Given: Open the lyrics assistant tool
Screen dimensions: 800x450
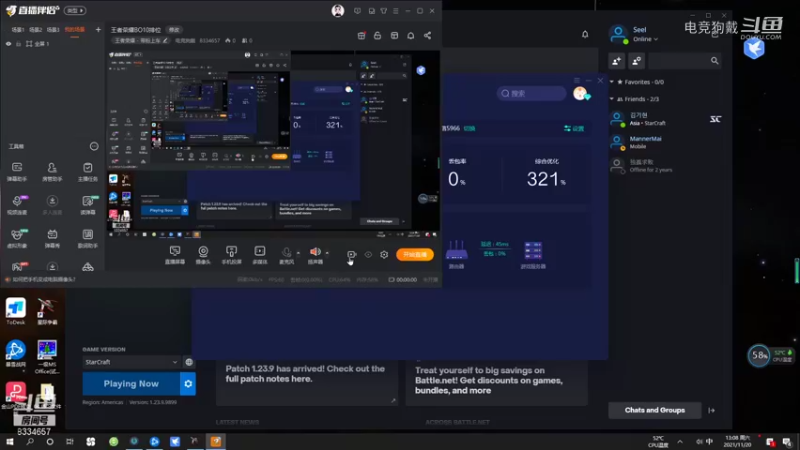Looking at the screenshot, I should (87, 238).
